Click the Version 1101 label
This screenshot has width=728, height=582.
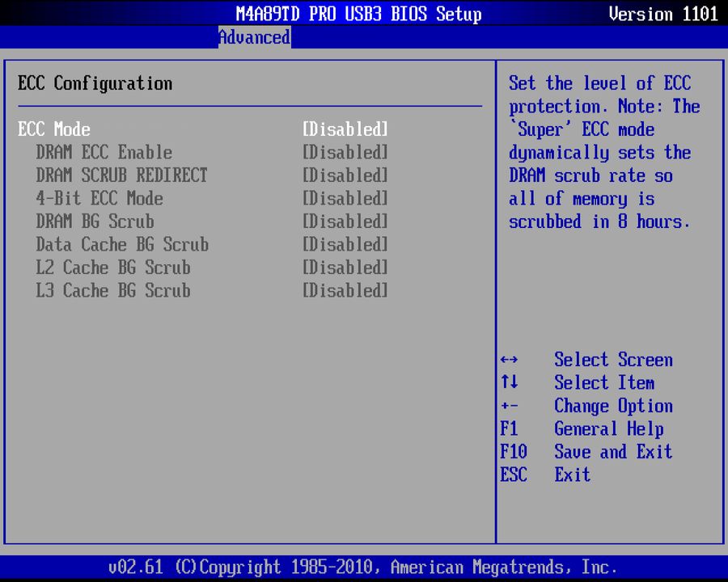[663, 14]
